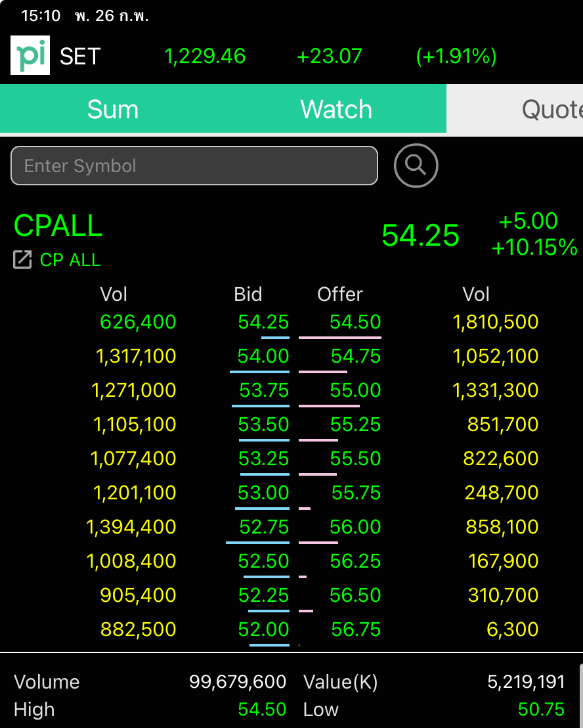Select the SET index label
The image size is (583, 728).
click(80, 57)
